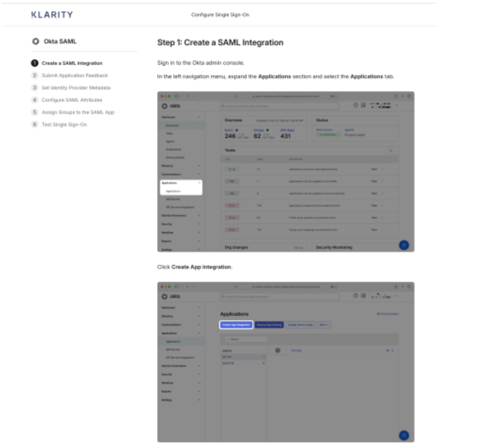Select step 6 Test Single Sign-On

tap(59, 124)
